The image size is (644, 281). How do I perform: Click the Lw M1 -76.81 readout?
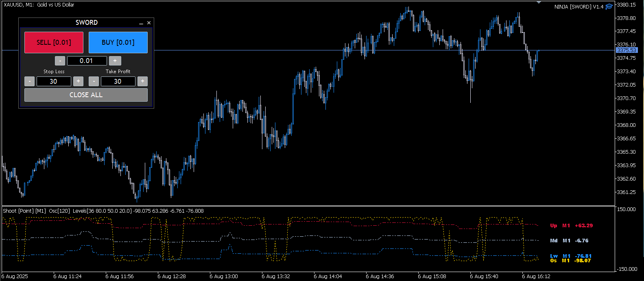tap(571, 256)
